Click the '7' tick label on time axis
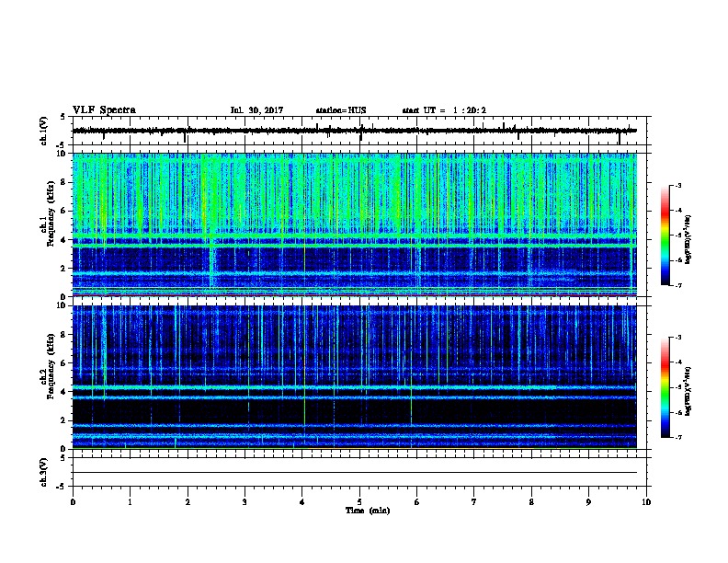 [x=474, y=502]
